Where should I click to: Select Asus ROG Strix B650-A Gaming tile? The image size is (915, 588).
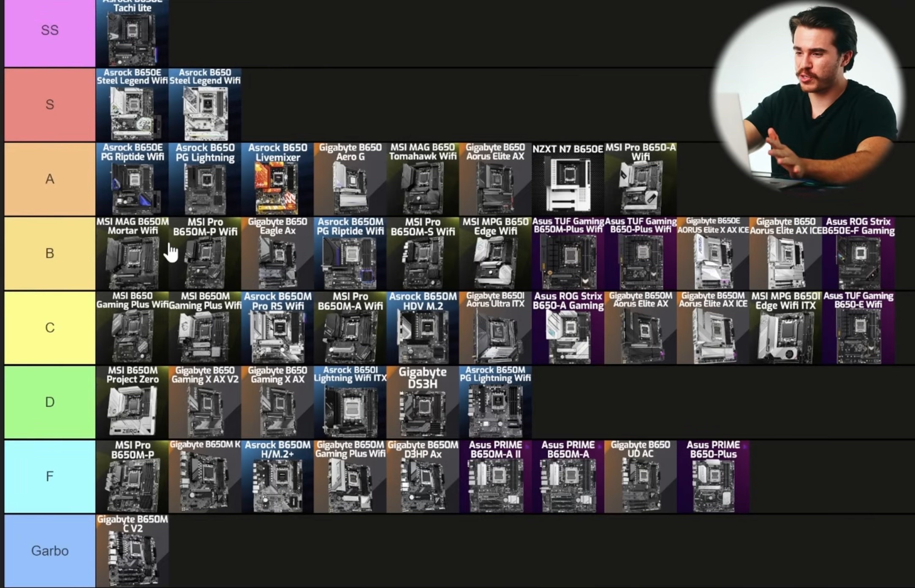tap(568, 328)
